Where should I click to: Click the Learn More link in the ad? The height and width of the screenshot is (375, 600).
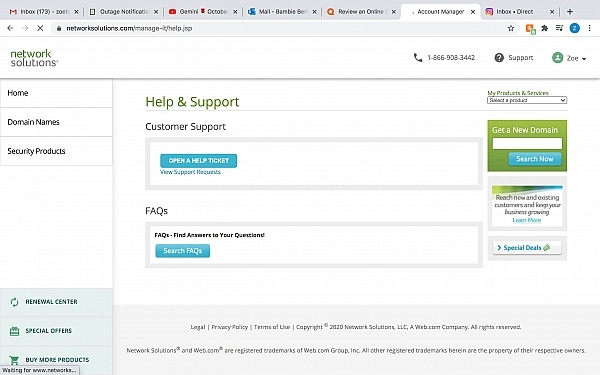pos(527,220)
